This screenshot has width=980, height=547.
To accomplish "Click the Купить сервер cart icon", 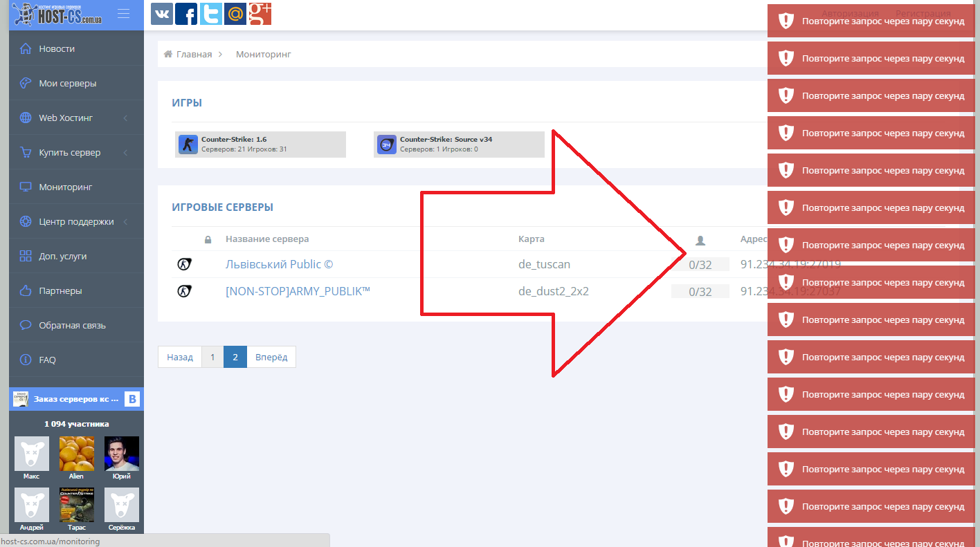I will tap(26, 152).
